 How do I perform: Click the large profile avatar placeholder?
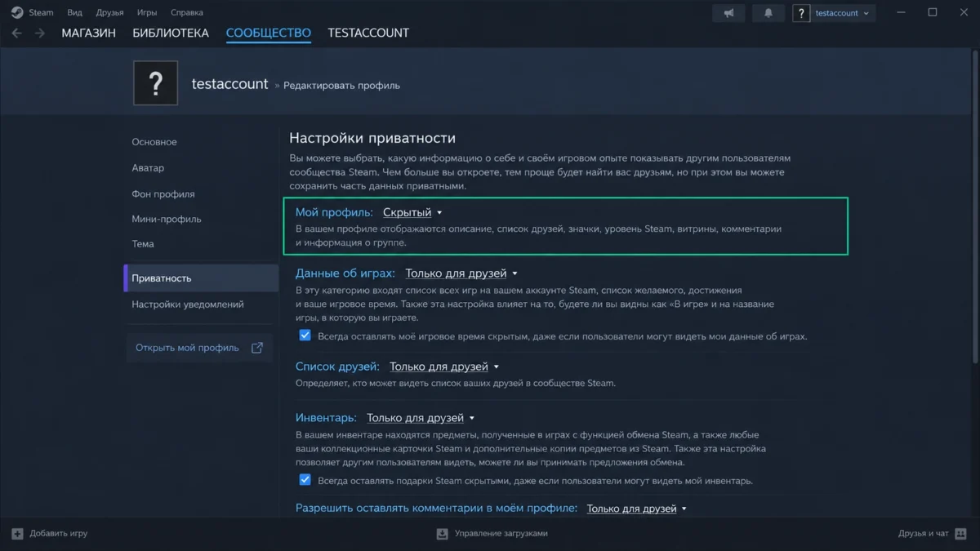(155, 83)
